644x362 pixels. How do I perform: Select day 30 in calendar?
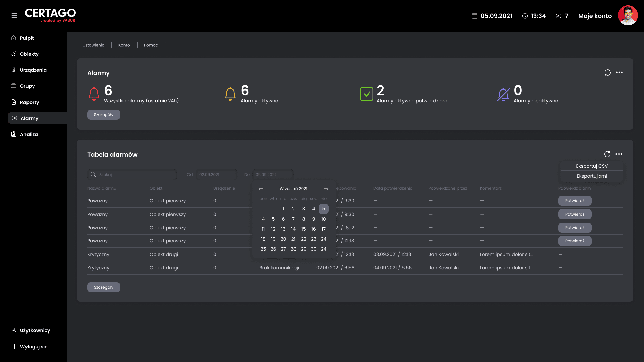(x=314, y=249)
